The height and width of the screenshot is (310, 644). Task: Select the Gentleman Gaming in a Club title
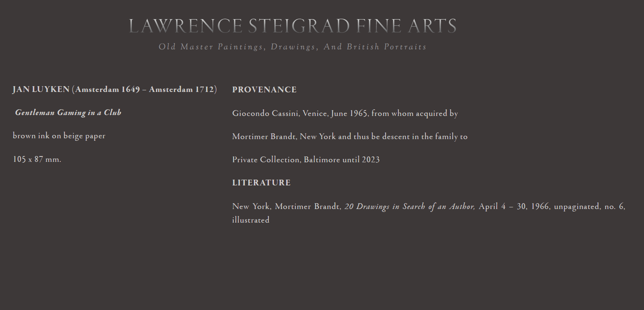pos(68,113)
